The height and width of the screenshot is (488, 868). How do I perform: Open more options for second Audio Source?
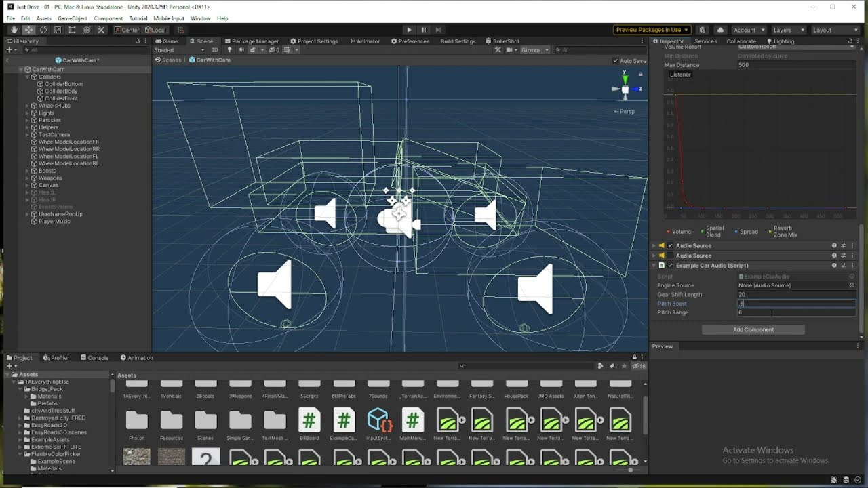tap(852, 256)
